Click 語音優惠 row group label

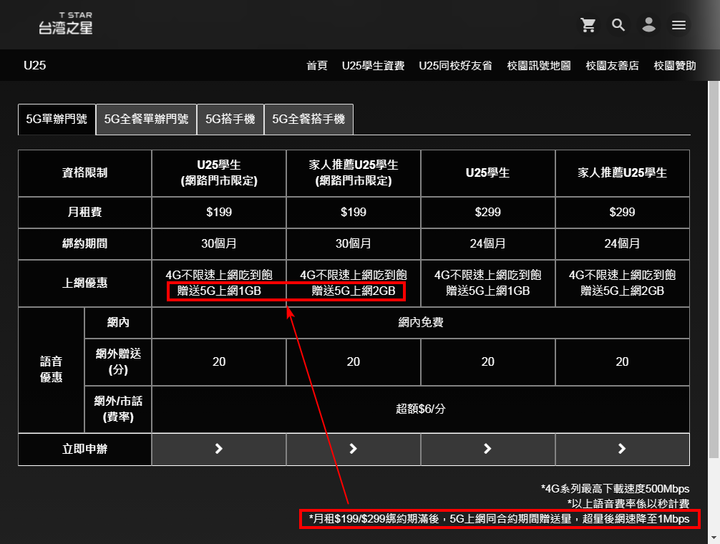pos(51,370)
